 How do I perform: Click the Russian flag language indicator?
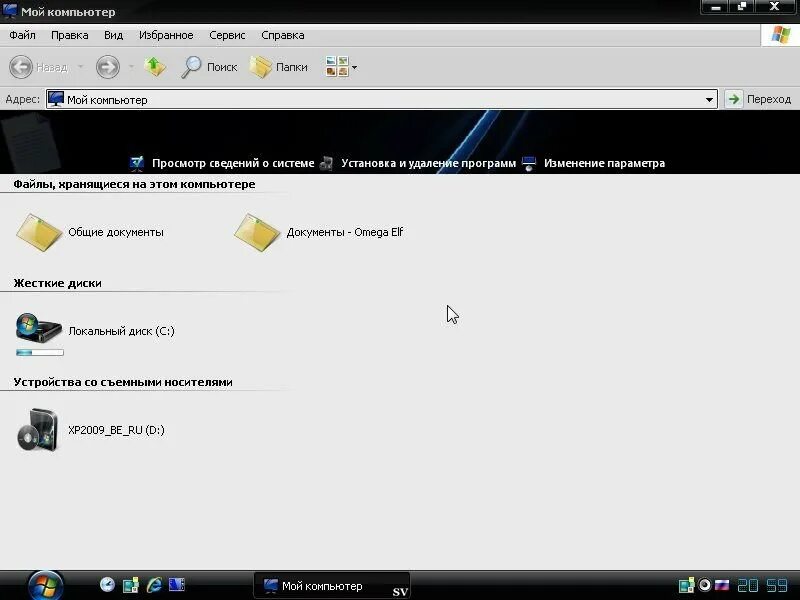[722, 585]
